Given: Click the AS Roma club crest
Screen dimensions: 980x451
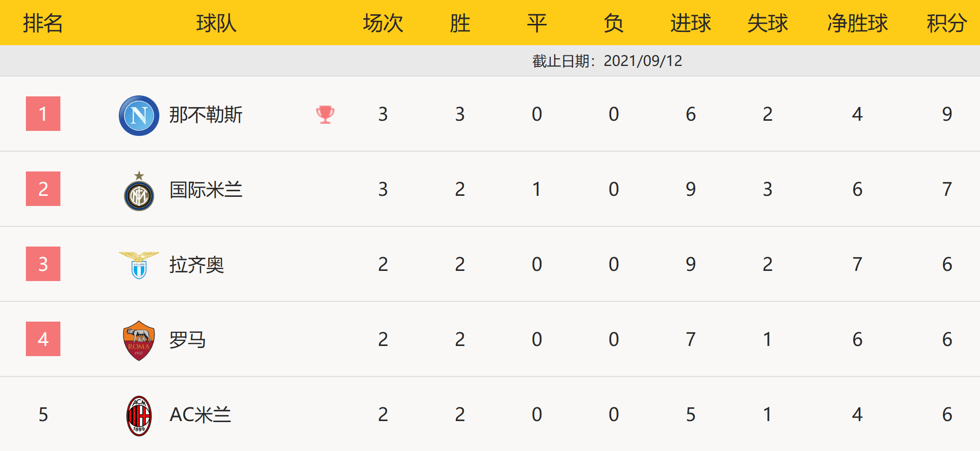Looking at the screenshot, I should 139,340.
